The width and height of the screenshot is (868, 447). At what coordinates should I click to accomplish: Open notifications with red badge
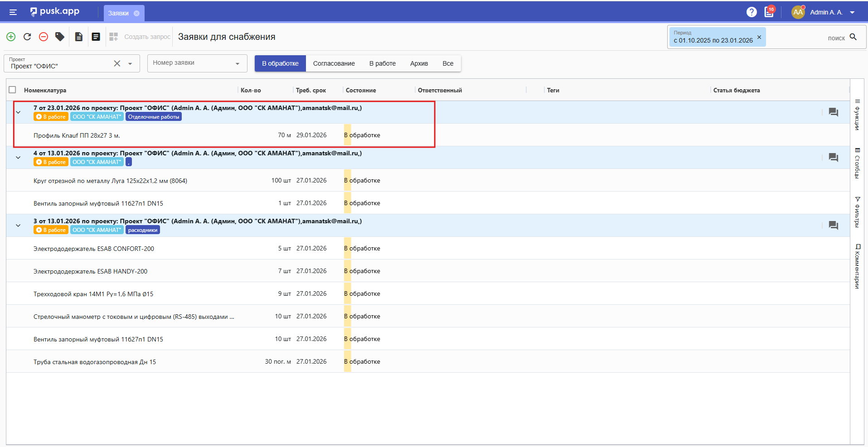(769, 12)
